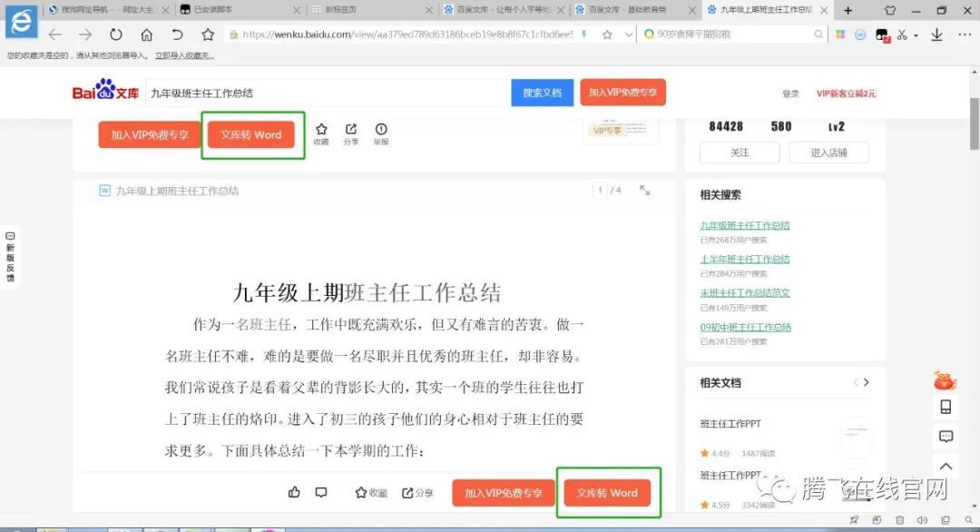This screenshot has width=980, height=532.
Task: Open the 上半年班主任工作总结 related search link
Action: tap(745, 259)
